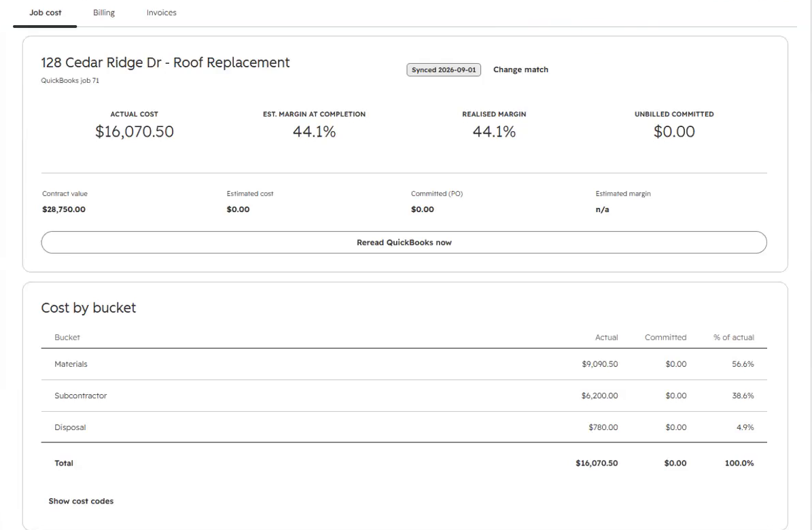Image resolution: width=812 pixels, height=530 pixels.
Task: Select the Disposal bucket row label
Action: pos(70,427)
